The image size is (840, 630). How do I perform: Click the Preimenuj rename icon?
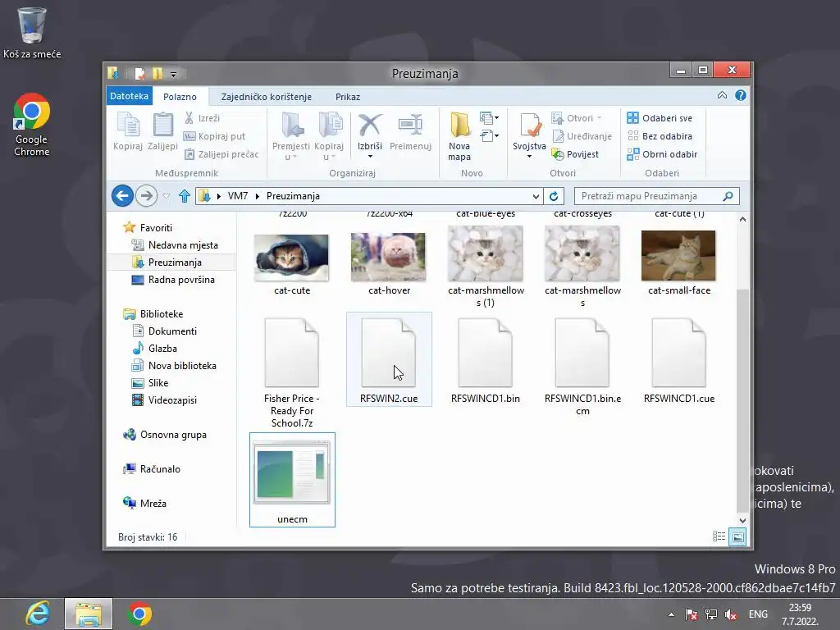click(410, 131)
